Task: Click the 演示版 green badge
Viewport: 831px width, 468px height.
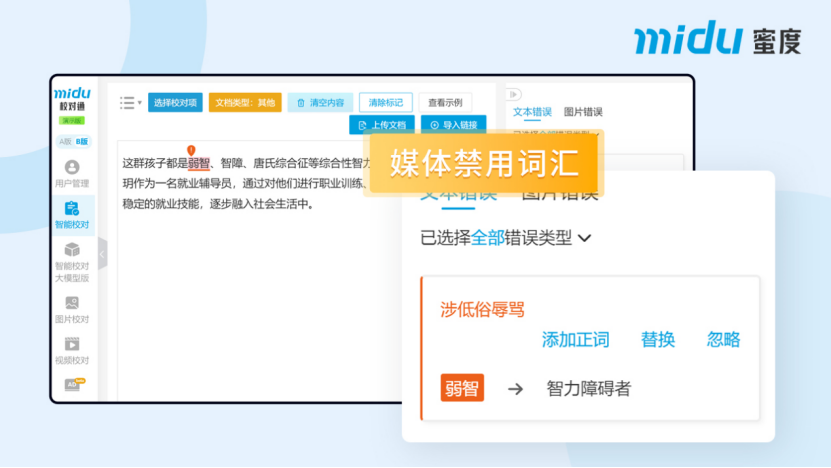Action: tap(72, 121)
